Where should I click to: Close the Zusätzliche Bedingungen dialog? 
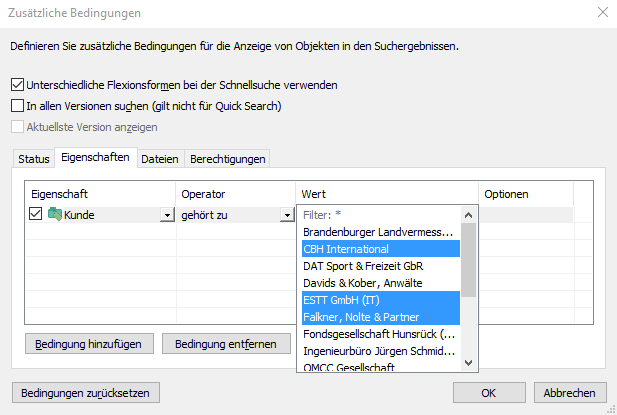[x=601, y=13]
